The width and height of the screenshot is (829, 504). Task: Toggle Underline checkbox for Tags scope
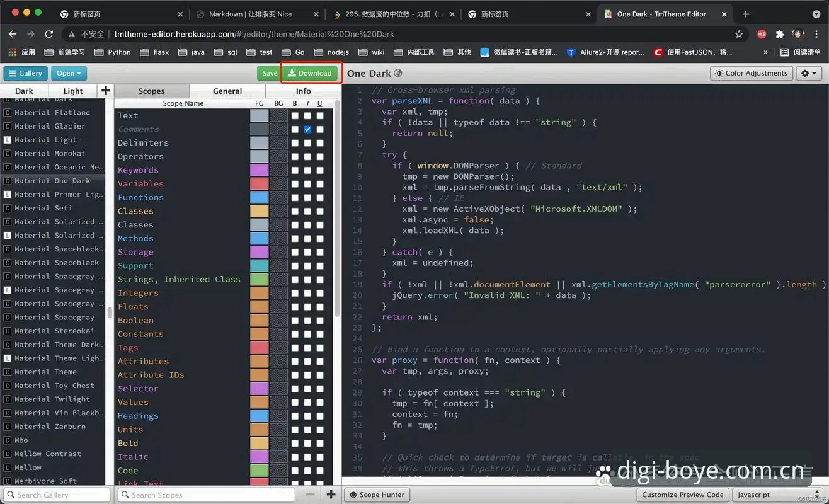(320, 348)
